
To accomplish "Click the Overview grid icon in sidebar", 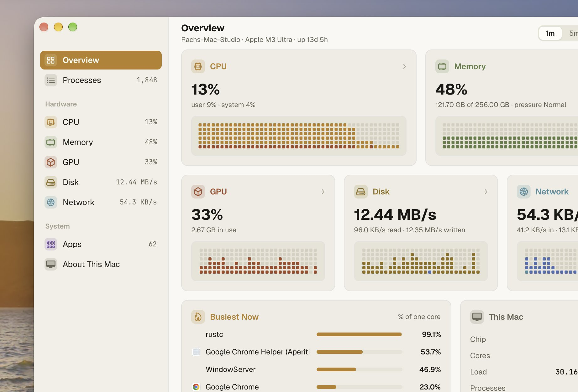I will pyautogui.click(x=51, y=60).
